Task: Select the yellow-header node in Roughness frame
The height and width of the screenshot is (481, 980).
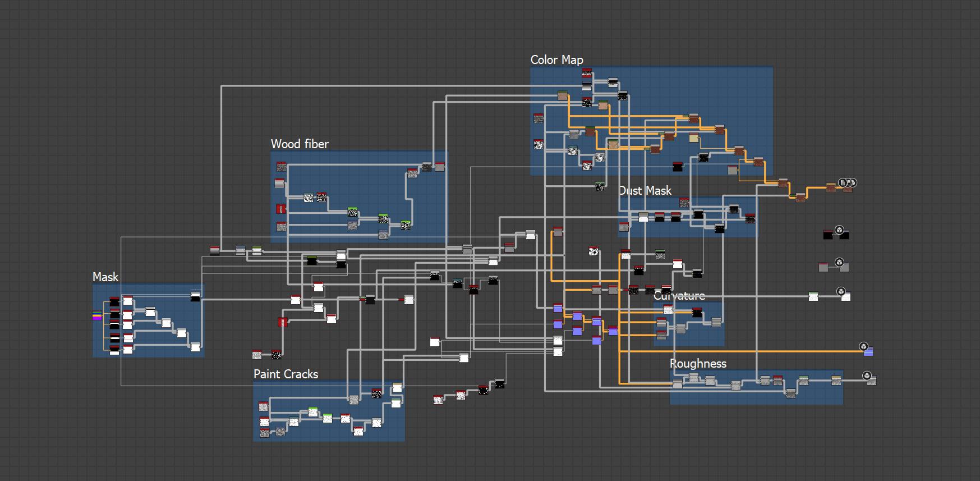Action: tap(836, 380)
